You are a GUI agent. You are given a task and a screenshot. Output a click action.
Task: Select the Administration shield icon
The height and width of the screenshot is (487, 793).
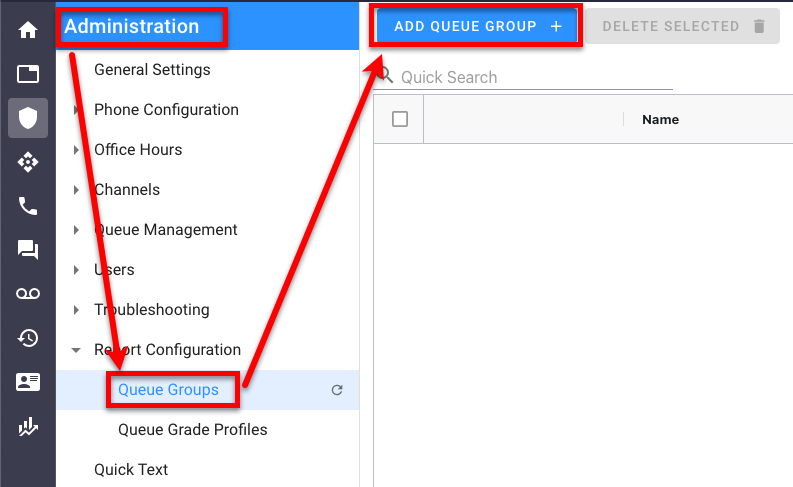28,118
